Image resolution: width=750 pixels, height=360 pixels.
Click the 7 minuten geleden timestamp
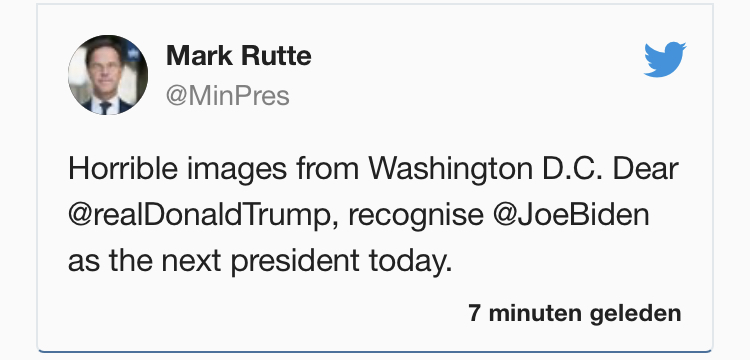(574, 313)
